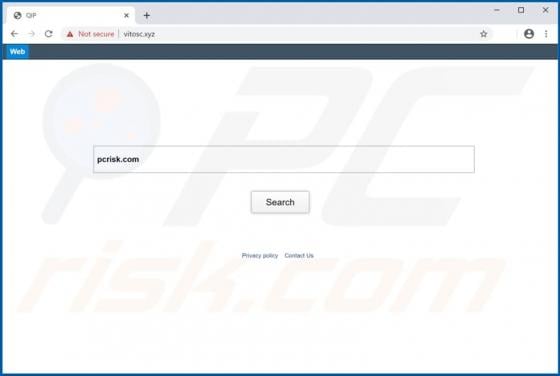
Task: Minimize the browser window
Action: (x=497, y=10)
